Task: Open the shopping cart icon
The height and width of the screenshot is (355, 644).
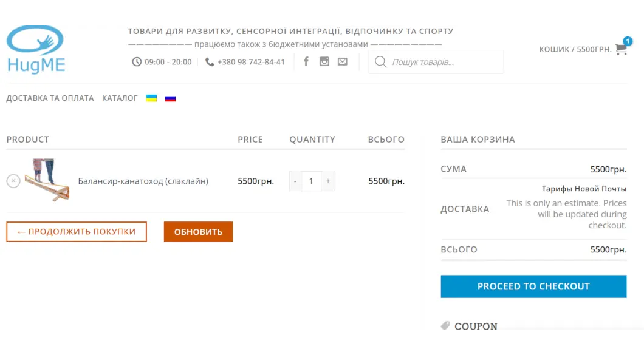Action: pos(621,49)
